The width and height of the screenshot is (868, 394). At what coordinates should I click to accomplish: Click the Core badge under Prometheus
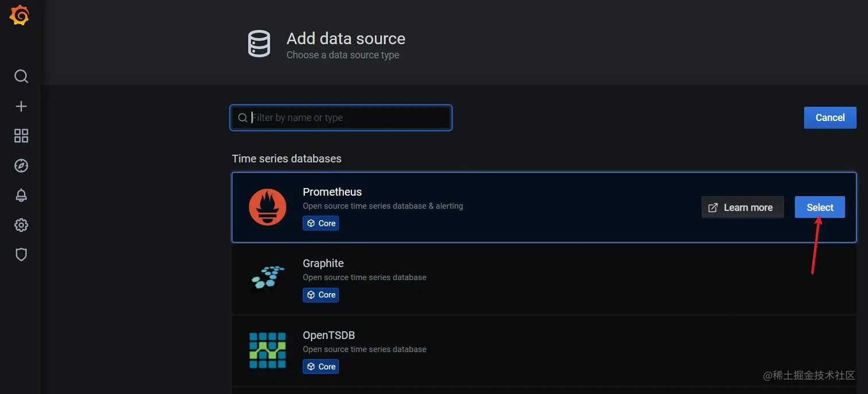pos(321,223)
